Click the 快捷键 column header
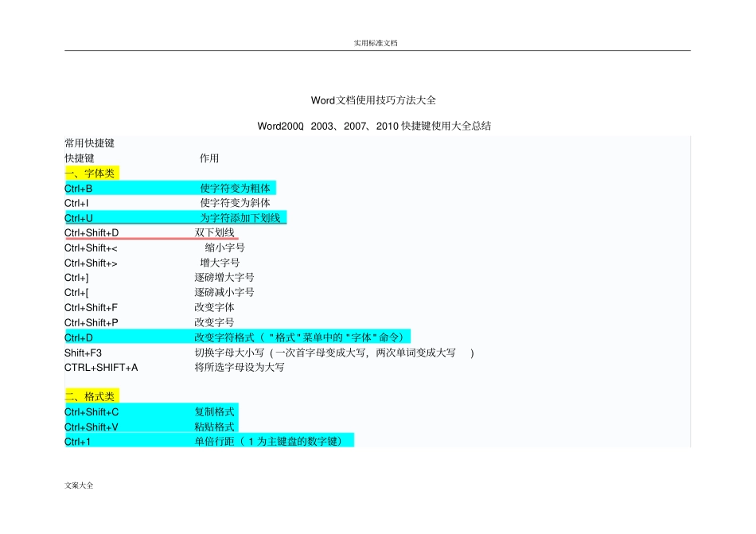 (x=79, y=158)
